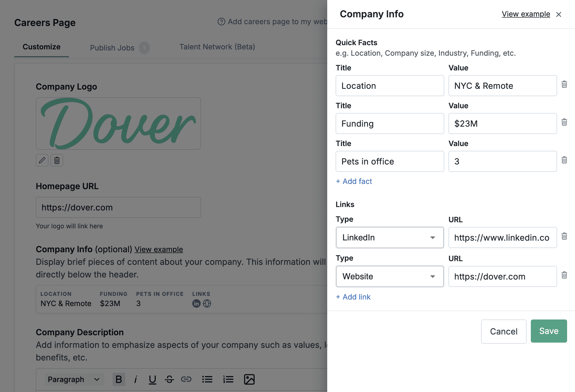Remove the LinkedIn link row
This screenshot has width=575, height=392.
[564, 236]
